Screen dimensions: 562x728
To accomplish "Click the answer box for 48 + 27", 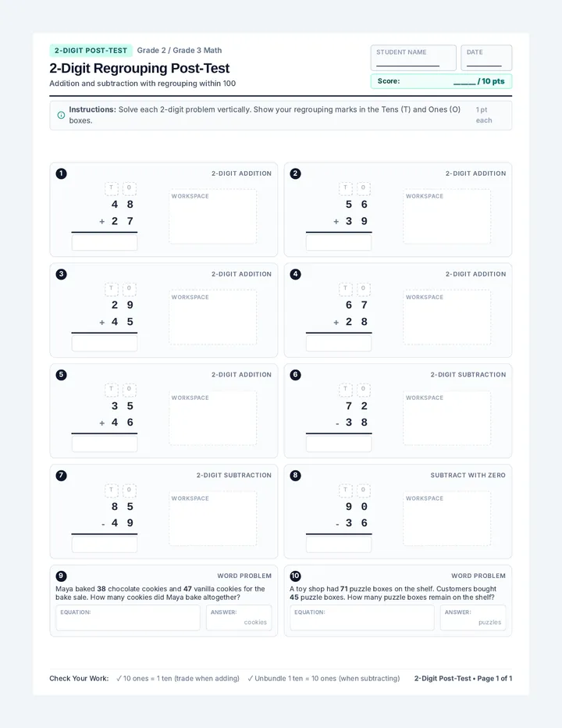I will (105, 243).
